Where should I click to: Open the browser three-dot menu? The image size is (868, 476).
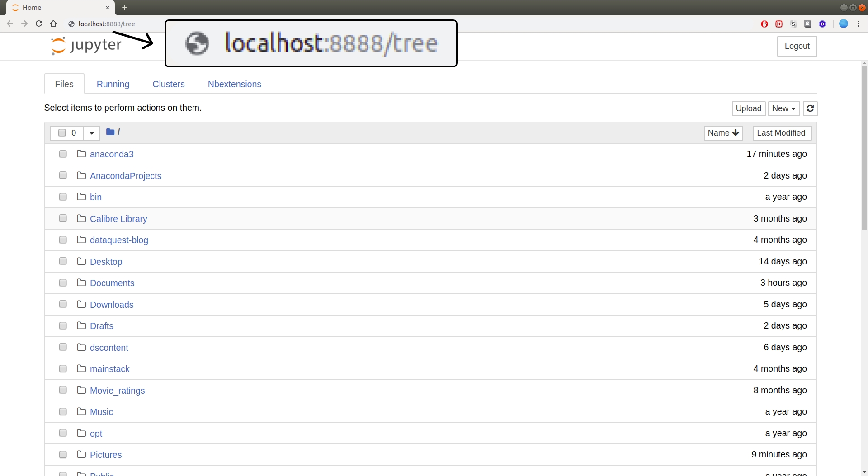point(858,24)
